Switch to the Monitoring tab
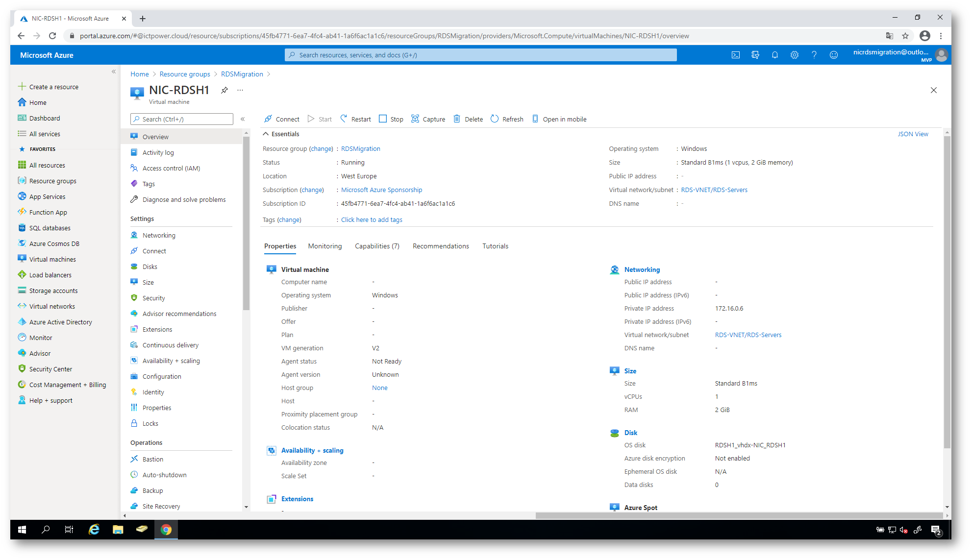 pyautogui.click(x=325, y=246)
